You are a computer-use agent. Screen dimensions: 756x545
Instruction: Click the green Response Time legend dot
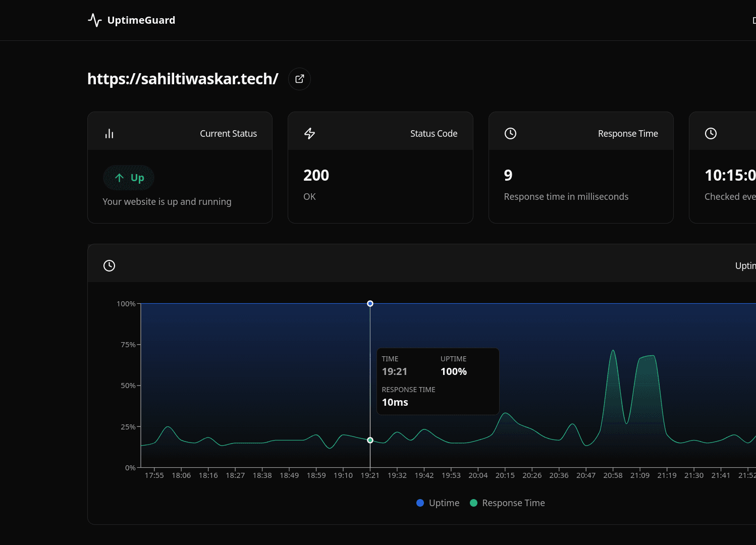473,503
